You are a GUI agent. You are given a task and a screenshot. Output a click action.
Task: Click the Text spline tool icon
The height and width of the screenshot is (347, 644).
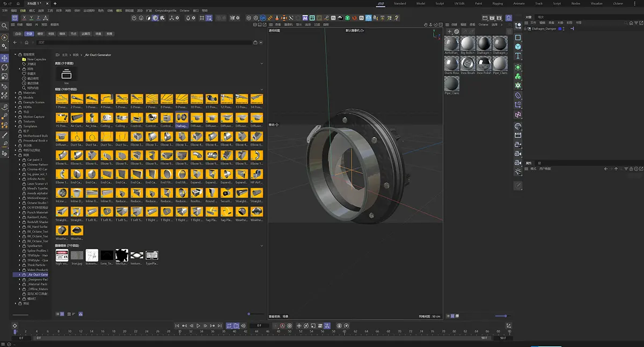pos(518,56)
